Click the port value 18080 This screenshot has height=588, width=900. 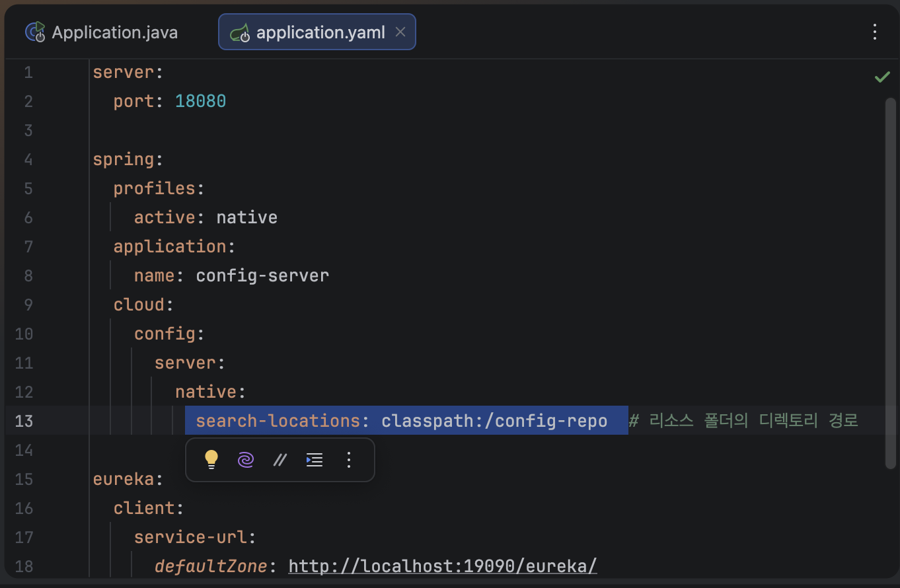(201, 101)
